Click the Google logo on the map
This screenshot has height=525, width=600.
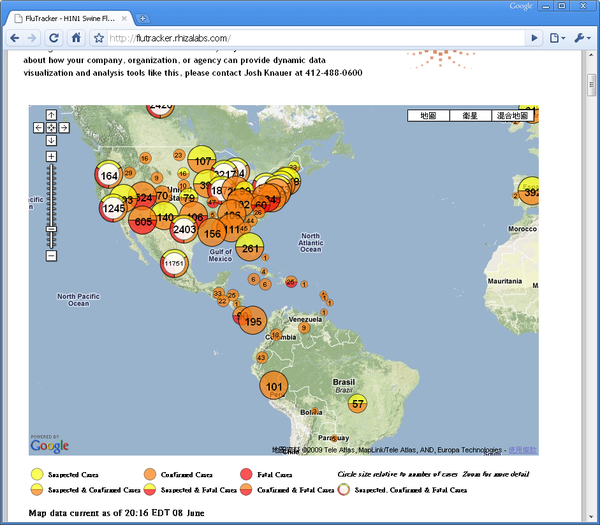pos(49,445)
